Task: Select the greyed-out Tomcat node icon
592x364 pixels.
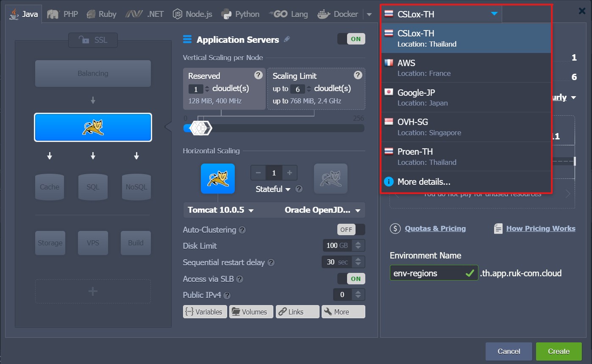Action: [x=331, y=178]
